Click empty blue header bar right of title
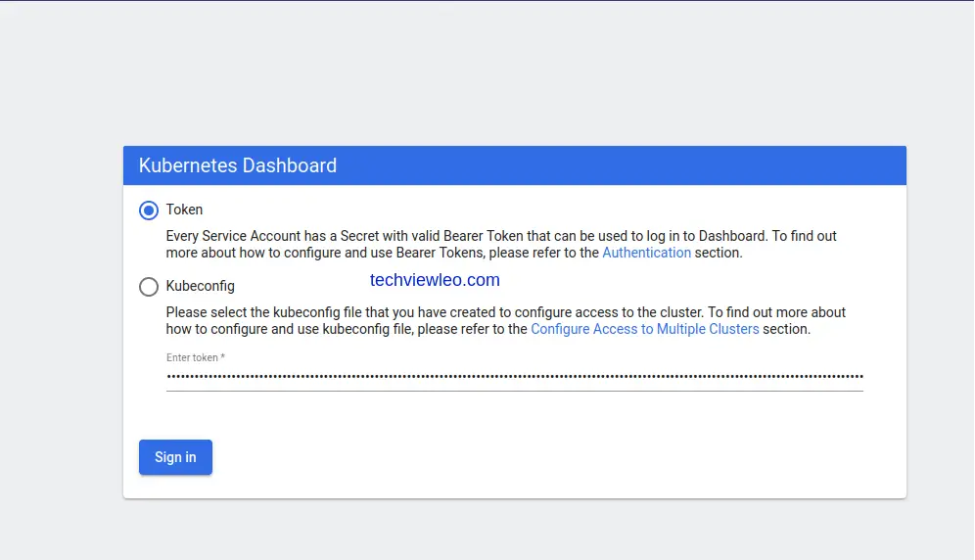 pyautogui.click(x=636, y=165)
